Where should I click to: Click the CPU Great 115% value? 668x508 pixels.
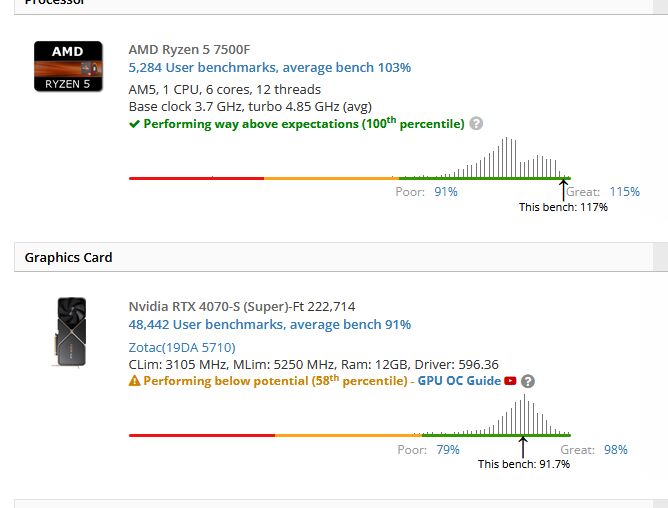click(625, 192)
